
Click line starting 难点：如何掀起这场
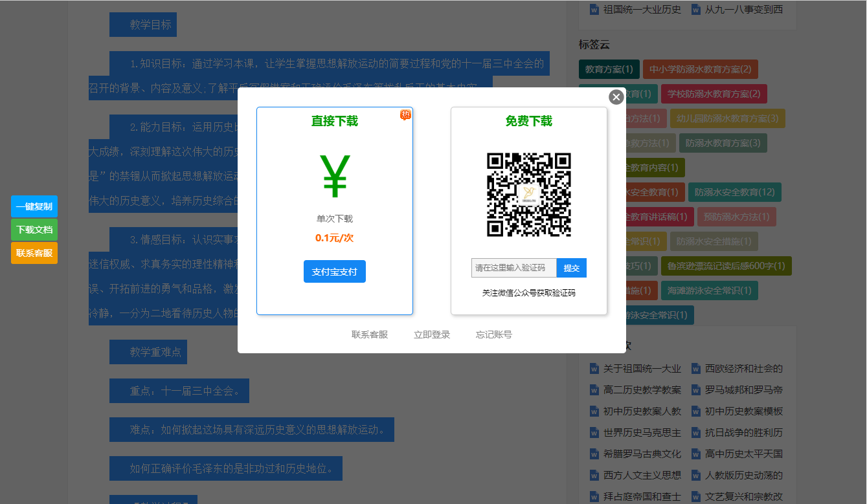point(260,430)
